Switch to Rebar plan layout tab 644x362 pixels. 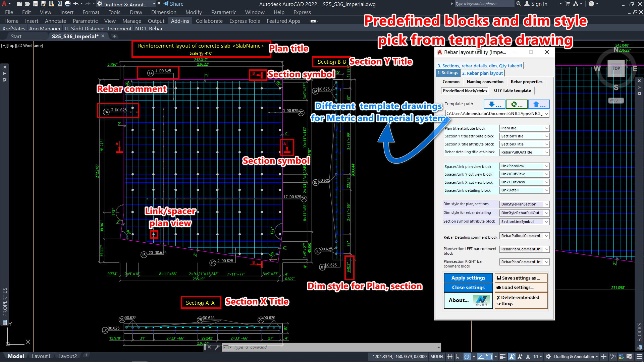pos(482,73)
